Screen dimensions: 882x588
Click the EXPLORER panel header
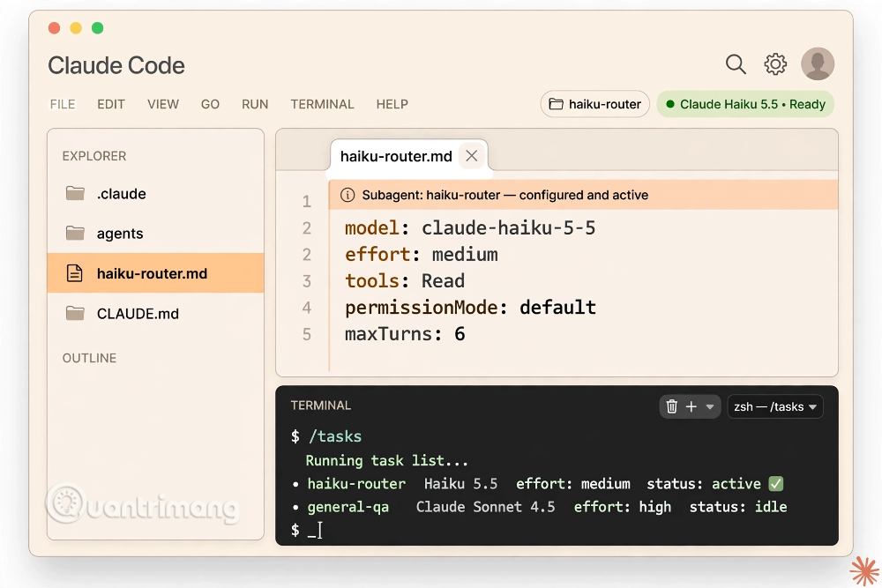(x=94, y=156)
